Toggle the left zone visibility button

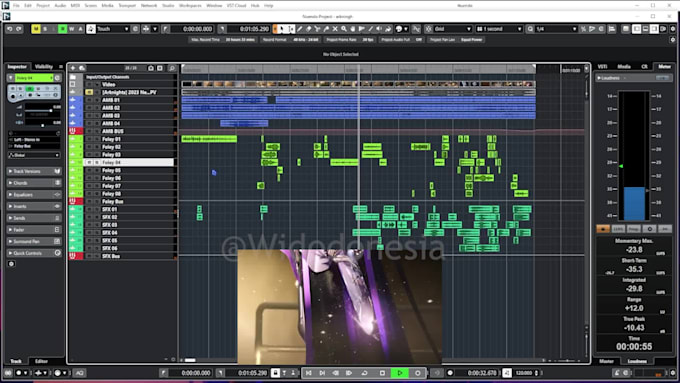point(636,29)
